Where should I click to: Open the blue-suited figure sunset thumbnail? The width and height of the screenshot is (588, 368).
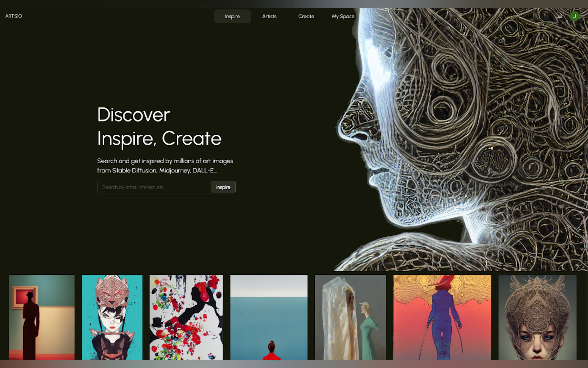(x=442, y=317)
